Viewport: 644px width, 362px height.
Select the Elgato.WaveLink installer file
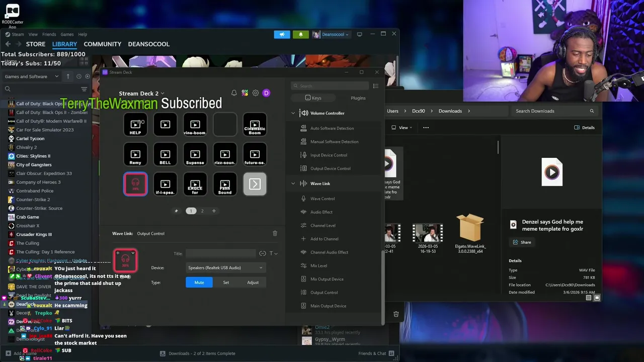pyautogui.click(x=470, y=234)
